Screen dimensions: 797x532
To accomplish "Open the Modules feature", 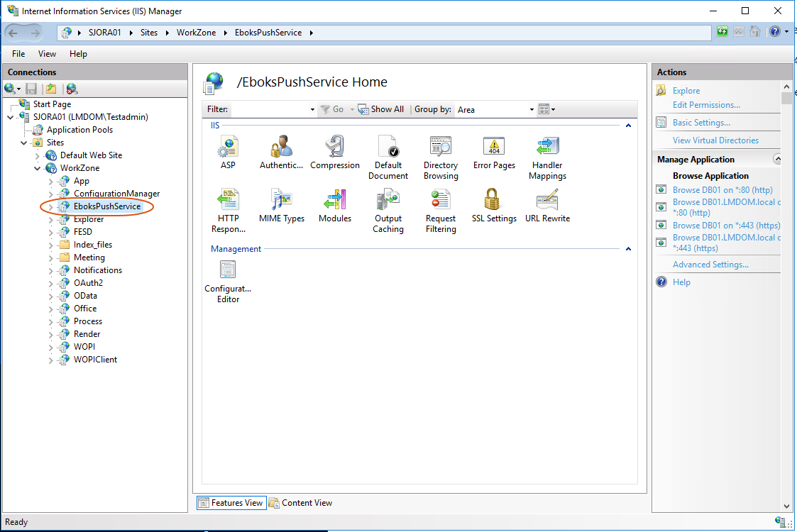I will click(335, 206).
